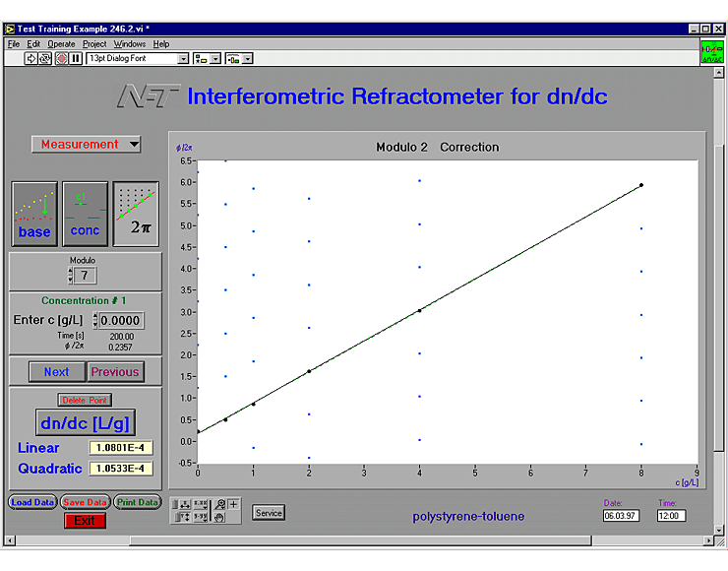Click the Y-axis autoscale icon
This screenshot has width=728, height=571.
pos(185,516)
